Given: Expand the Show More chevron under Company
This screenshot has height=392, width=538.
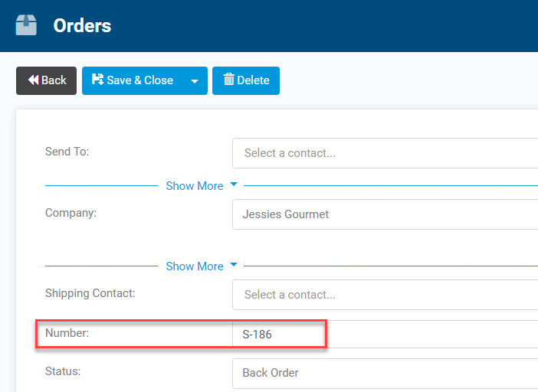Looking at the screenshot, I should (x=234, y=265).
